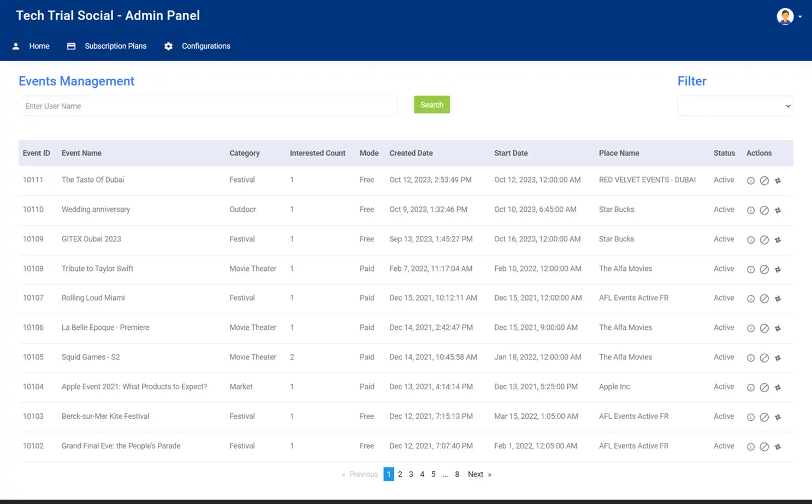Open the Filter dropdown
The height and width of the screenshot is (504, 812).
click(x=735, y=105)
